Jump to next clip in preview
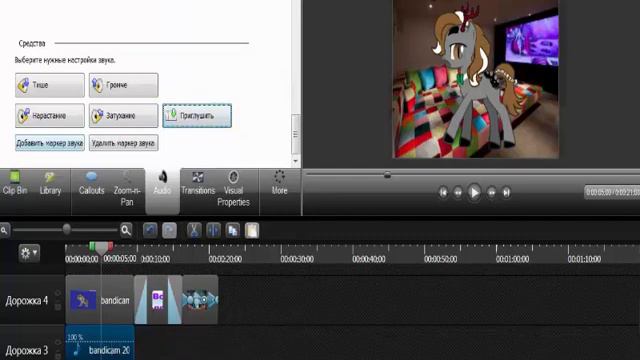The image size is (640, 360). coord(506,192)
